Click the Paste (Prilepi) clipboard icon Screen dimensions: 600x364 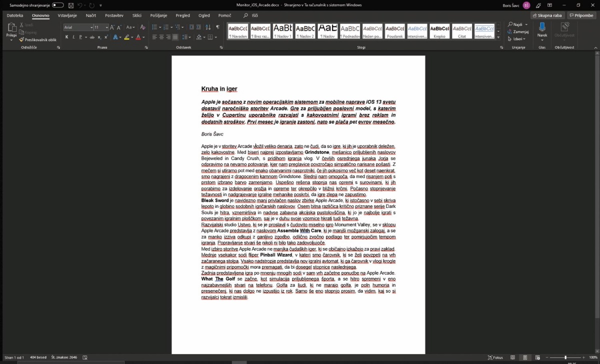click(x=11, y=27)
